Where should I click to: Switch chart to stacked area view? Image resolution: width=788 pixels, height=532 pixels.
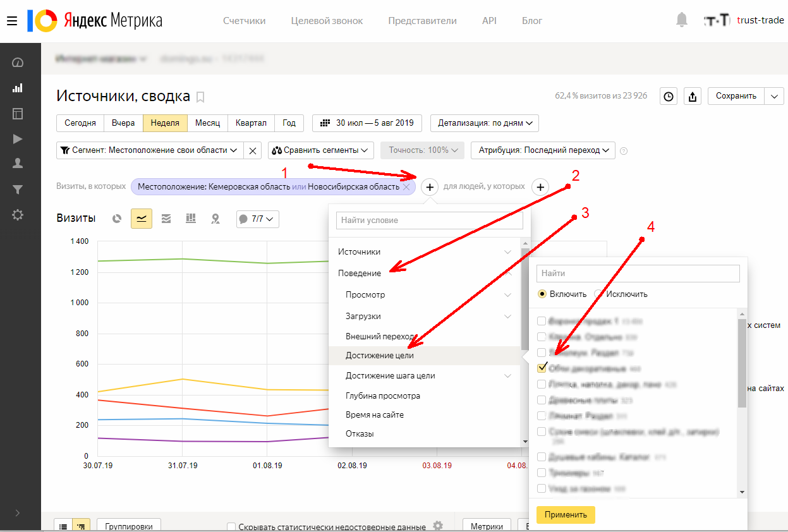(x=166, y=219)
